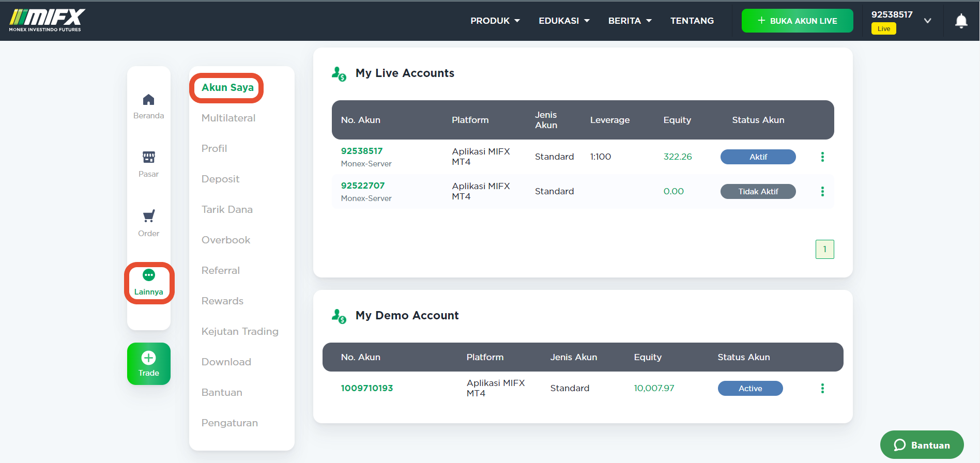
Task: Open the Overbook menu item
Action: coord(226,240)
